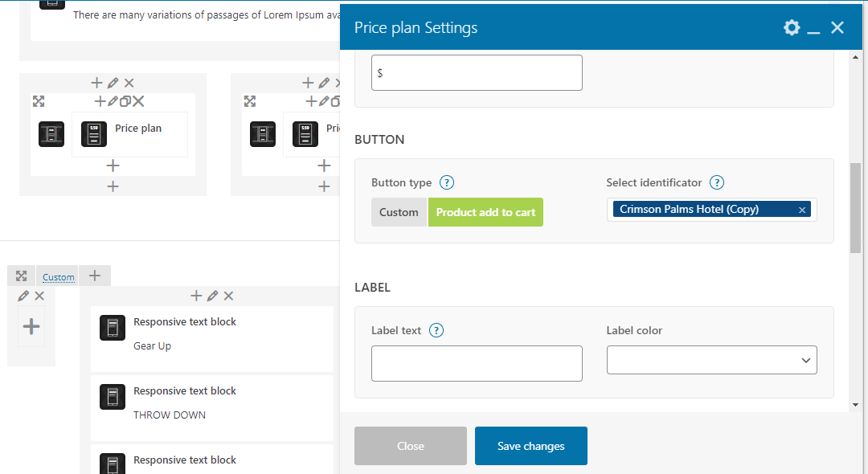The image size is (868, 474).
Task: Click the clone icon above first Price plan
Action: click(125, 101)
